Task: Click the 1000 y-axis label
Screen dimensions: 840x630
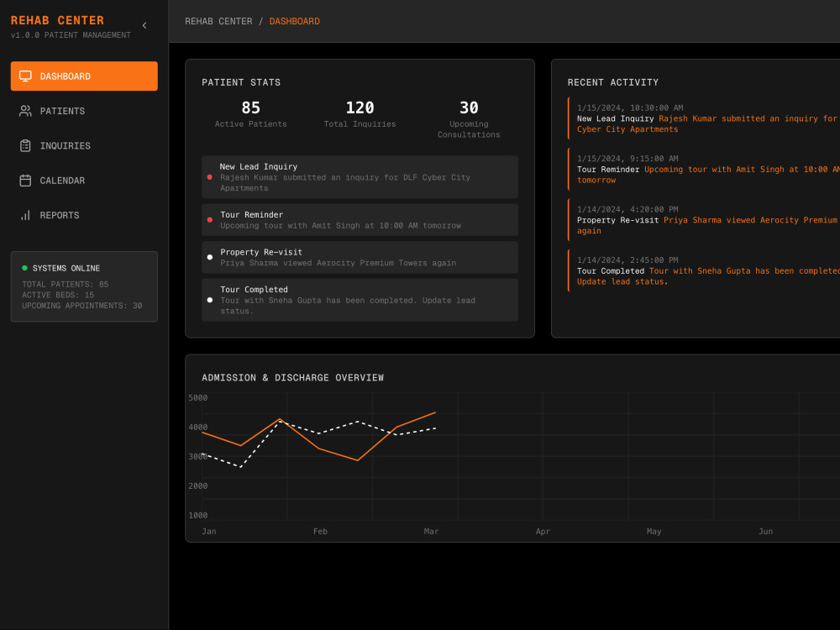Action: (x=197, y=516)
